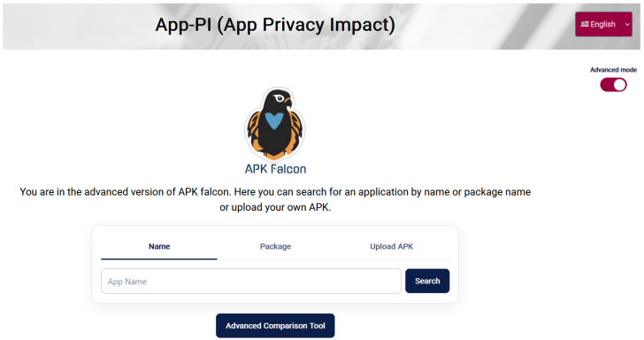
Task: Click the APK Falcon bird logo
Action: pyautogui.click(x=275, y=125)
